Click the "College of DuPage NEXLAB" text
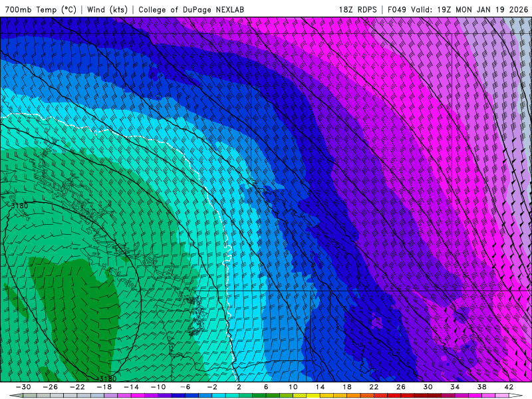This screenshot has width=532, height=399. pyautogui.click(x=191, y=9)
